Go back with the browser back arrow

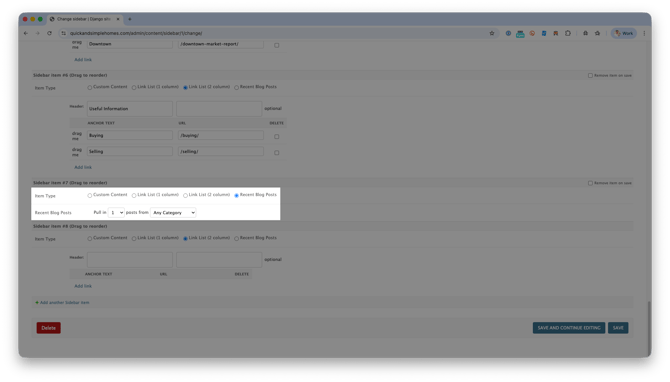(26, 33)
